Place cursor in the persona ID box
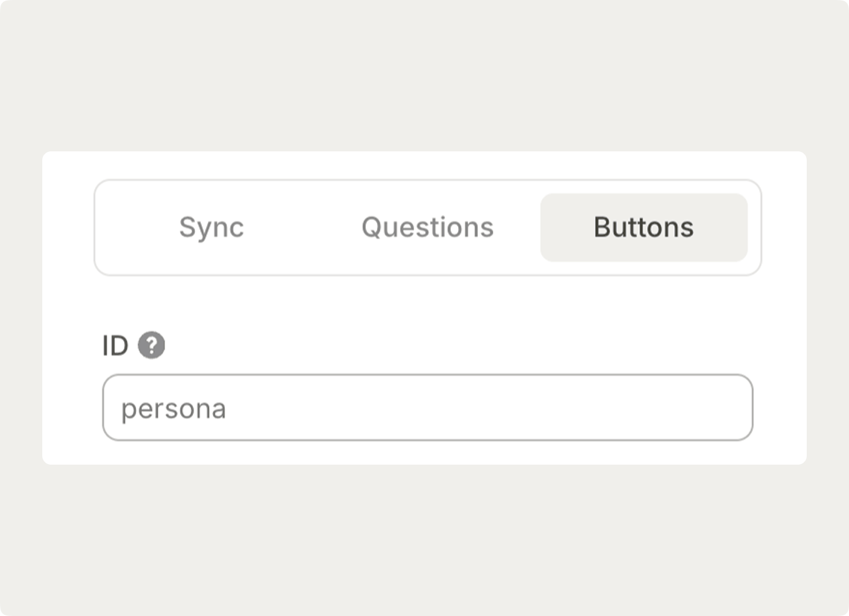849x616 pixels. click(427, 408)
